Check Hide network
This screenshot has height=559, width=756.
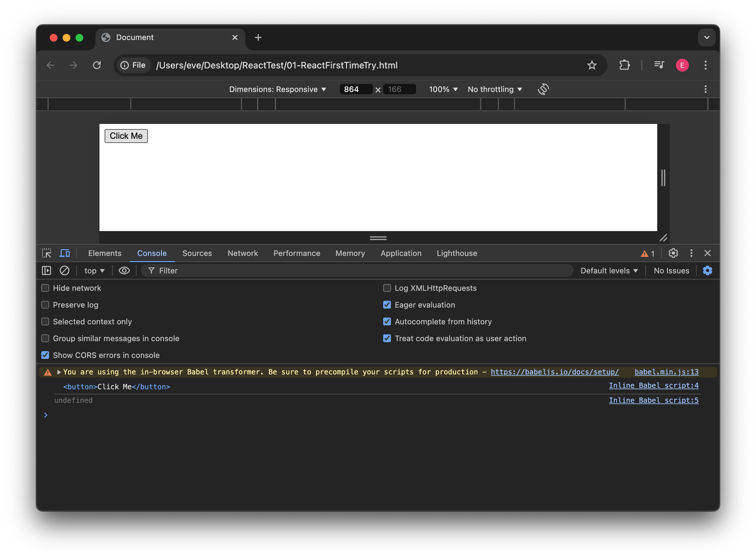coord(45,288)
